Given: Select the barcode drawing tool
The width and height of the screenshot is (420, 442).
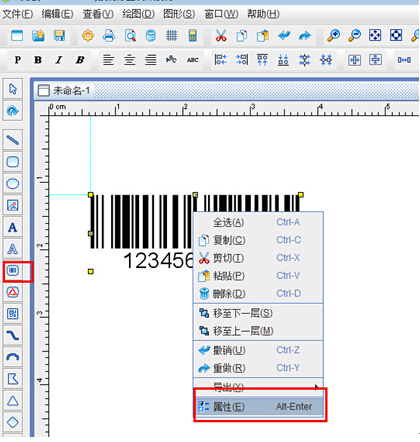Looking at the screenshot, I should click(x=13, y=271).
